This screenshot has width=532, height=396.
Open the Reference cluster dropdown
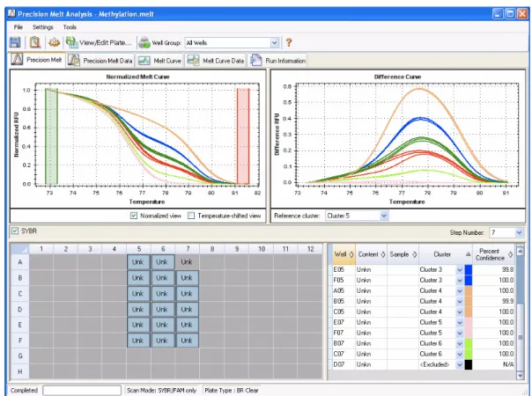[x=384, y=216]
